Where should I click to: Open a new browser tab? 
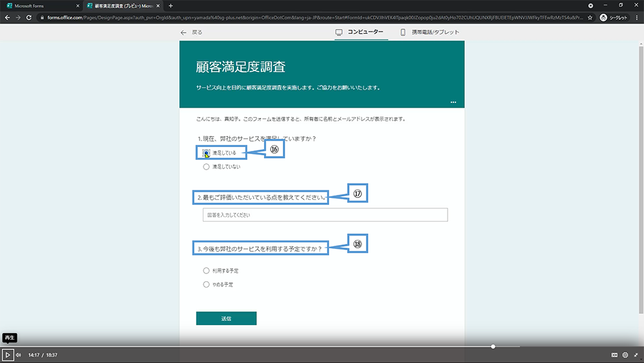(x=171, y=6)
